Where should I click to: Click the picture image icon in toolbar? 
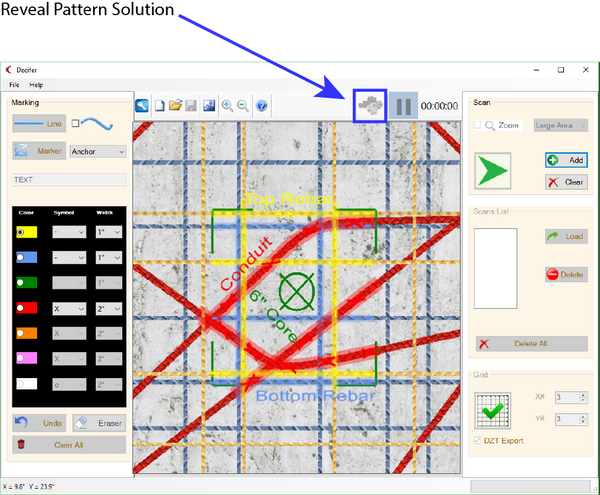(x=209, y=106)
